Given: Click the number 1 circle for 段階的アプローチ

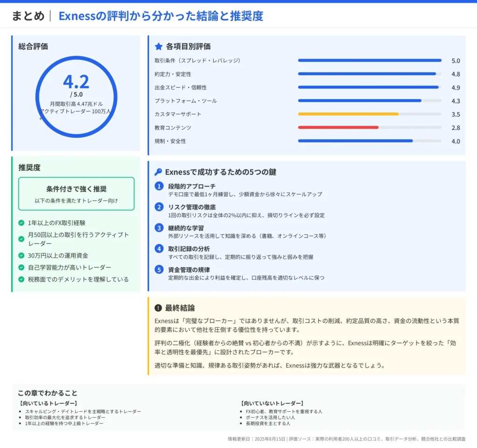Looking at the screenshot, I should (159, 186).
